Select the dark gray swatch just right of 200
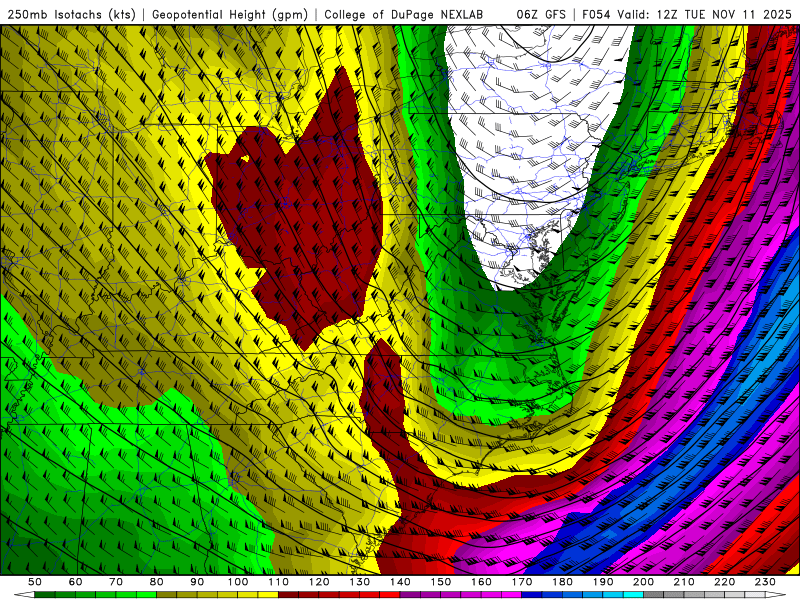 (x=654, y=595)
